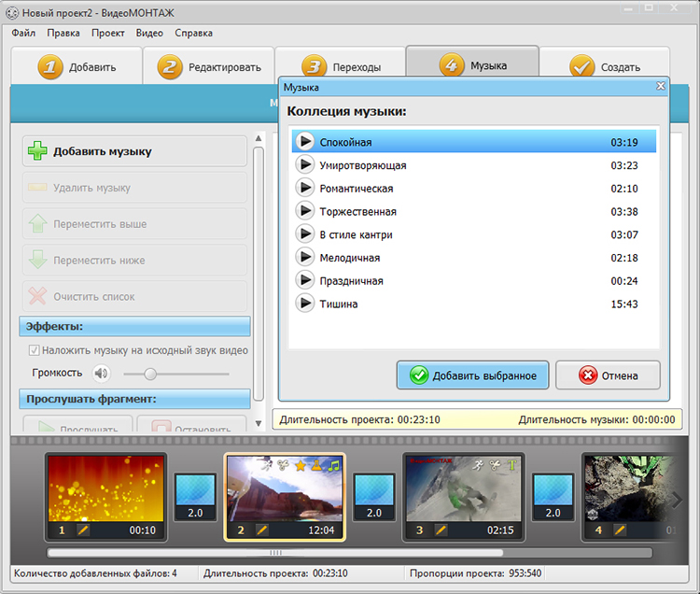Click the Отмена button
The height and width of the screenshot is (594, 700).
(608, 375)
